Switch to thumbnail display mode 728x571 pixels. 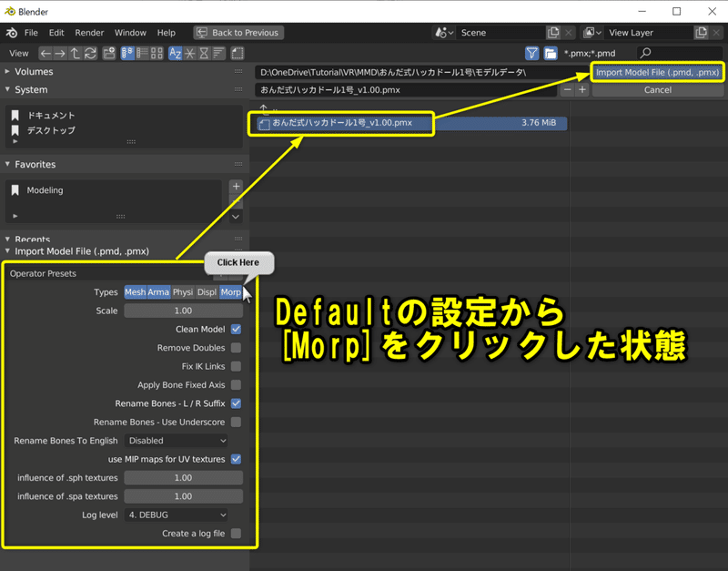point(157,54)
